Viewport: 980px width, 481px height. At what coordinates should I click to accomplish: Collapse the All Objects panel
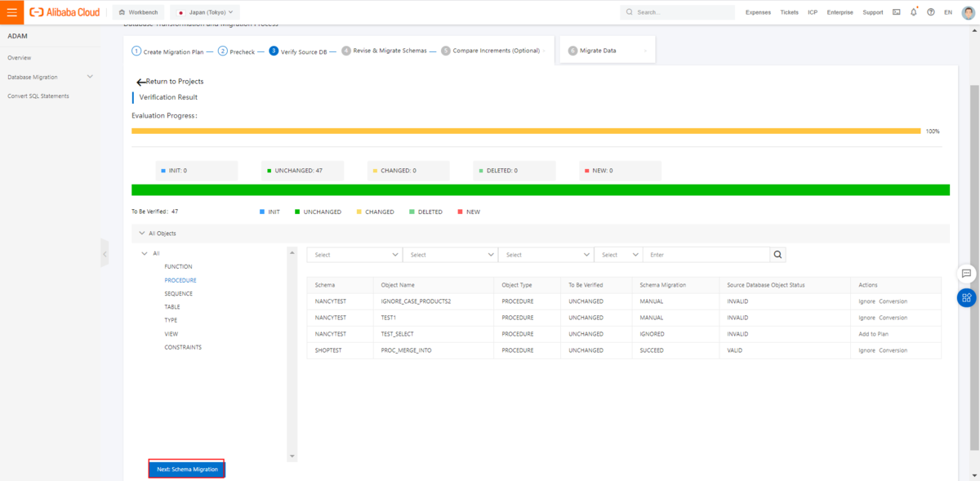[142, 234]
